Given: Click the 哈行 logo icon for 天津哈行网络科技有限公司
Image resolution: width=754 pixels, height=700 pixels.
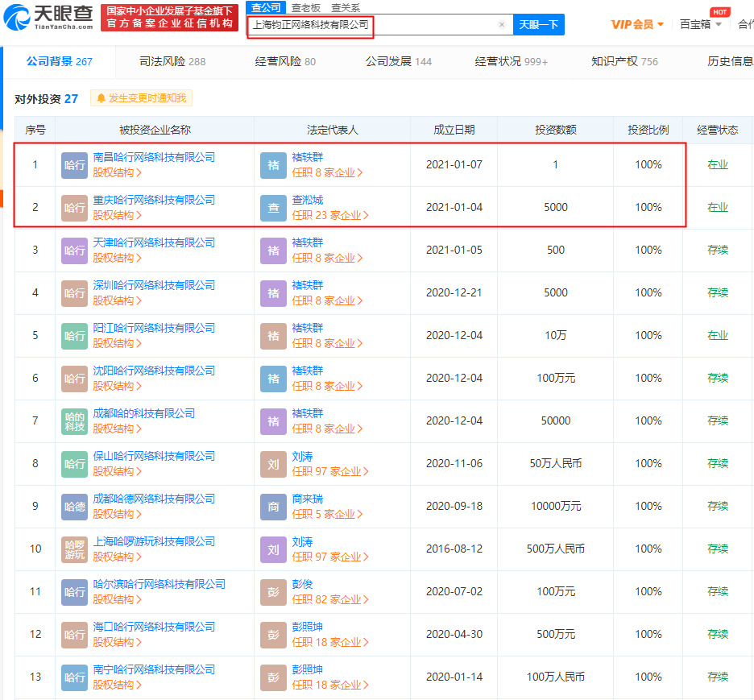Looking at the screenshot, I should pyautogui.click(x=75, y=251).
